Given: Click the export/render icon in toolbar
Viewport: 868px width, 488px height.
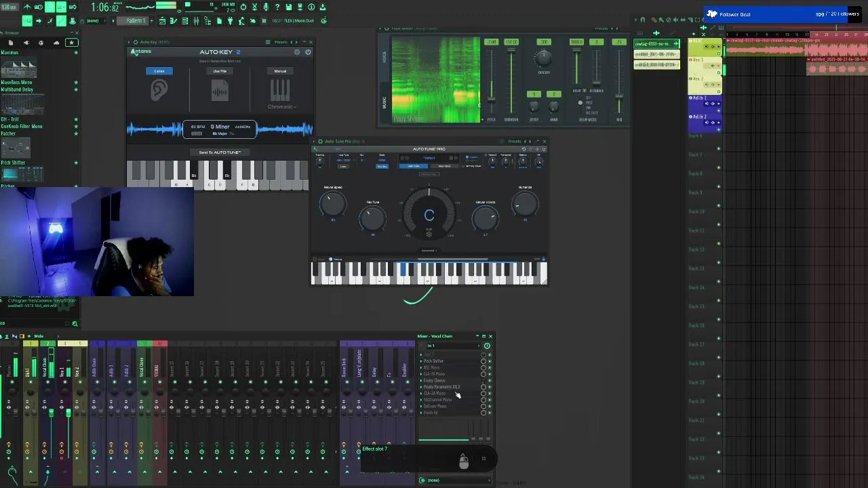Looking at the screenshot, I should pos(300,7).
